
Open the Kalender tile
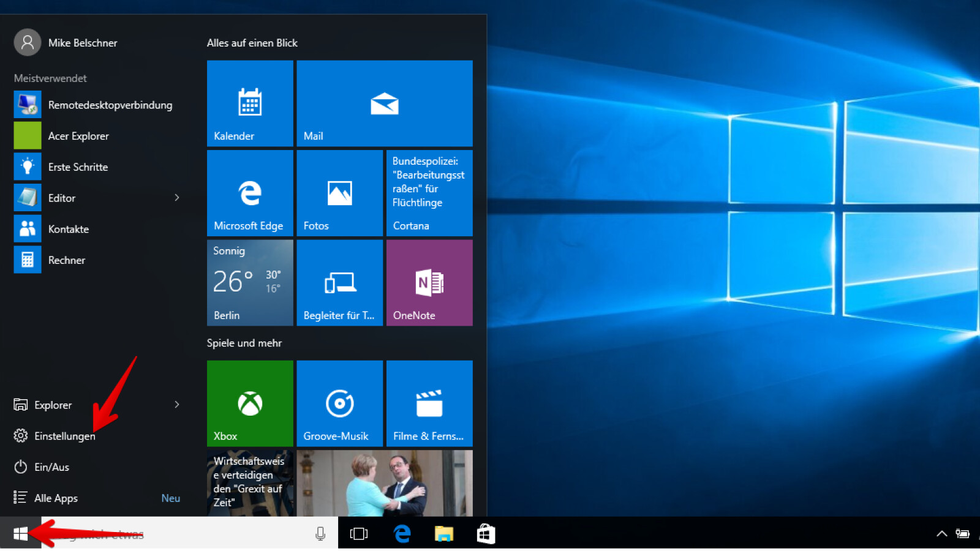click(x=250, y=103)
